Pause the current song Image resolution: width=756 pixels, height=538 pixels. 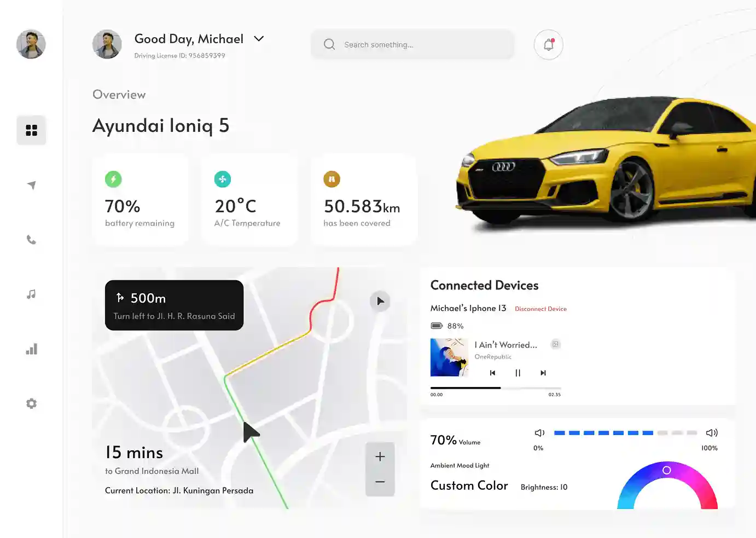click(x=517, y=373)
